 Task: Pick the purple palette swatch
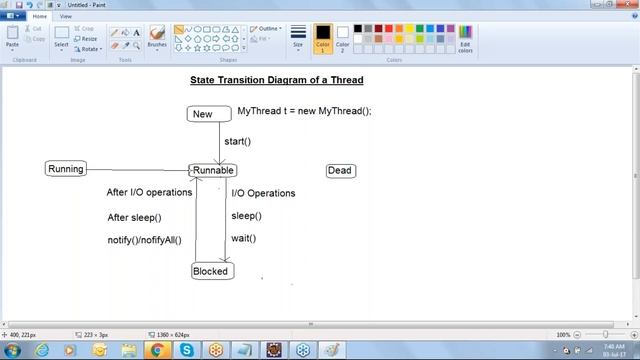(451, 28)
